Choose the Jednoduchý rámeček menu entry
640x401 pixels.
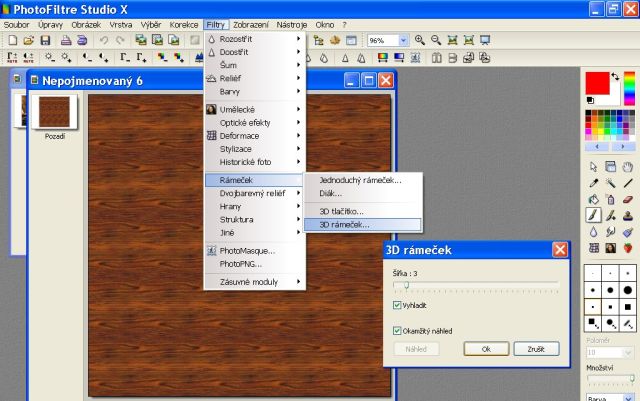[x=362, y=180]
